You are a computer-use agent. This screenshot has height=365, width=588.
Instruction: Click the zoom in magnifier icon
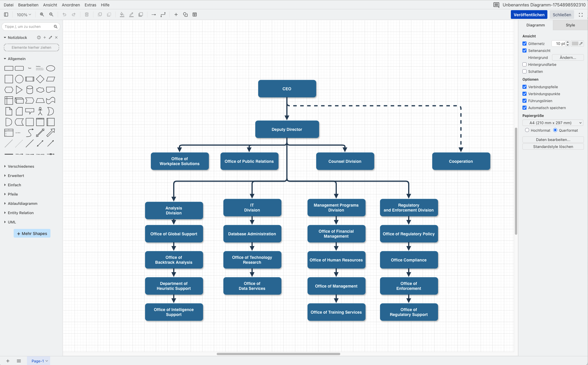(x=42, y=15)
